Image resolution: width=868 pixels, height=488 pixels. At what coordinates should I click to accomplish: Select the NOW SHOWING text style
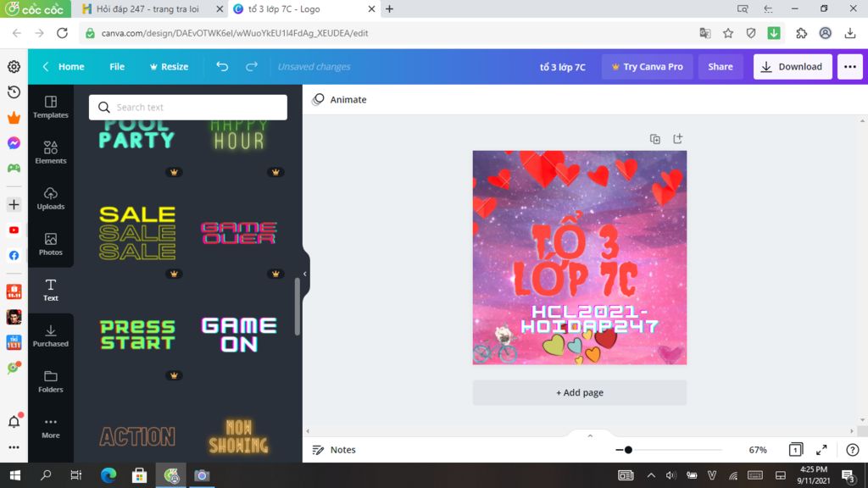point(238,436)
